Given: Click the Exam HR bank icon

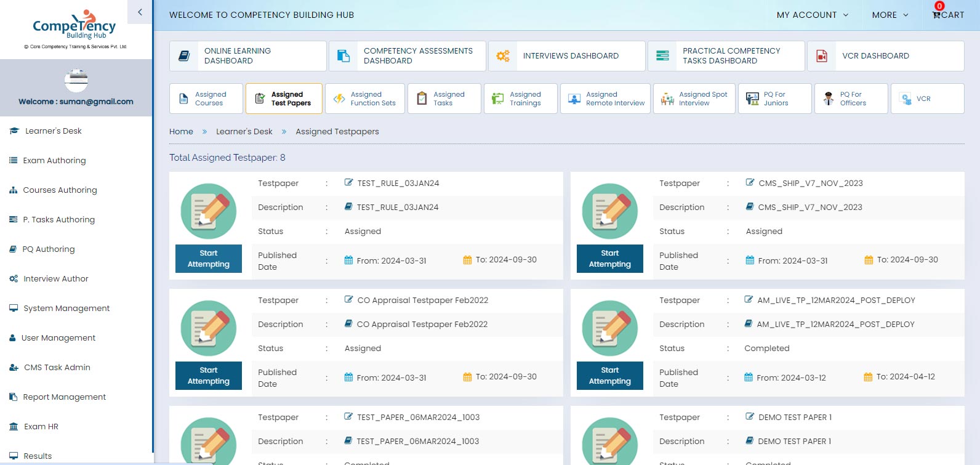Looking at the screenshot, I should pyautogui.click(x=14, y=426).
